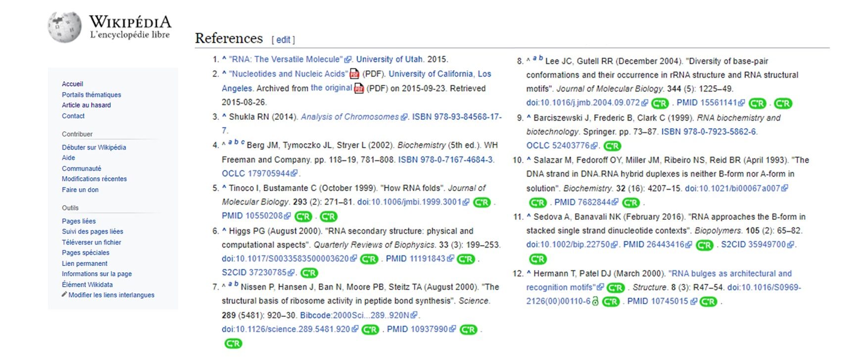Select Modifications récentes in the sidebar
868x358 pixels.
[x=94, y=179]
